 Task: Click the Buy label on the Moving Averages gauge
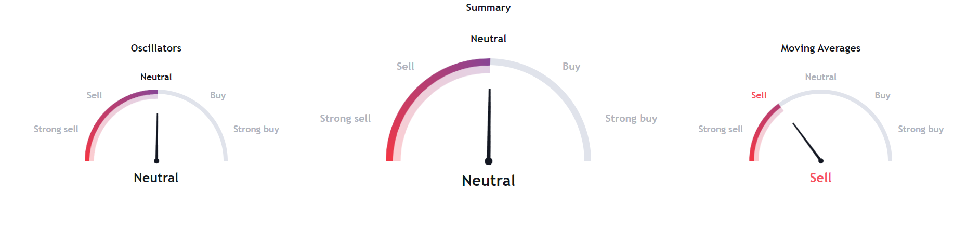pyautogui.click(x=882, y=95)
